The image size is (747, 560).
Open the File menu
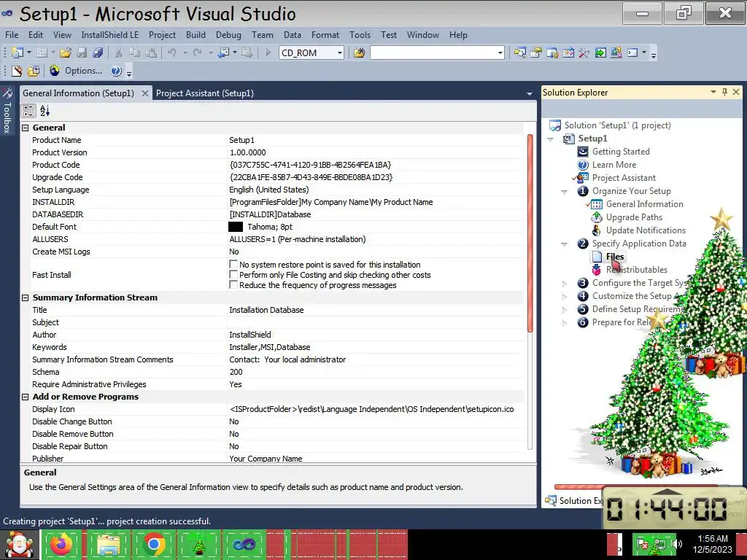[x=12, y=35]
